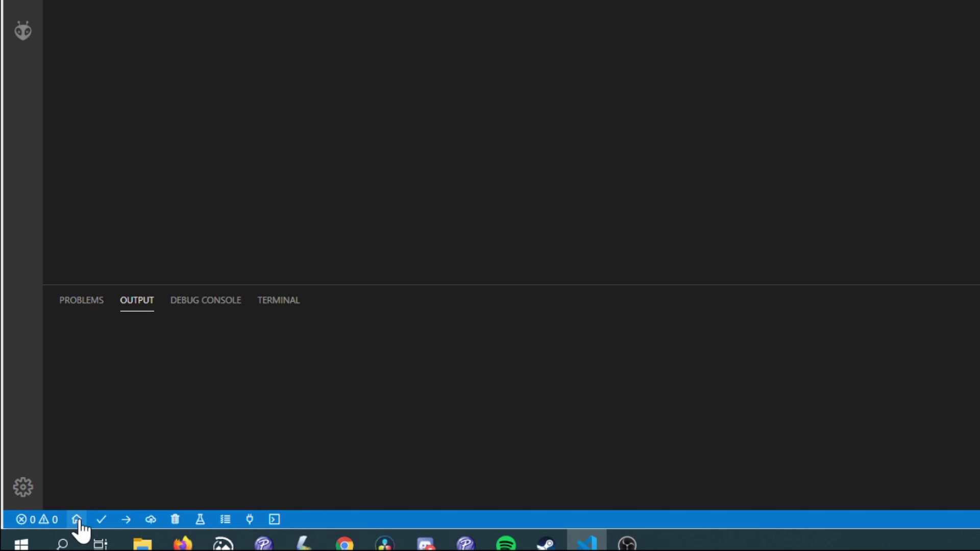Switch to the DEBUG CONSOLE tab
The width and height of the screenshot is (980, 551).
206,300
